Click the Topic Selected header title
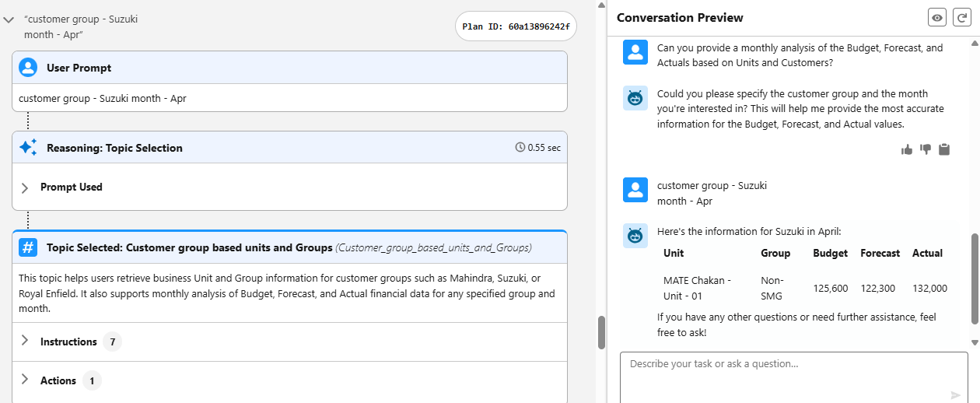980x403 pixels. 189,248
